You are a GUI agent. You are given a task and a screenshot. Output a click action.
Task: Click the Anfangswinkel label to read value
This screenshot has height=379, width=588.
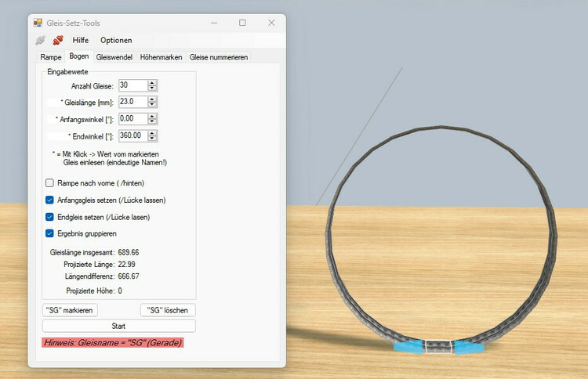(x=85, y=120)
